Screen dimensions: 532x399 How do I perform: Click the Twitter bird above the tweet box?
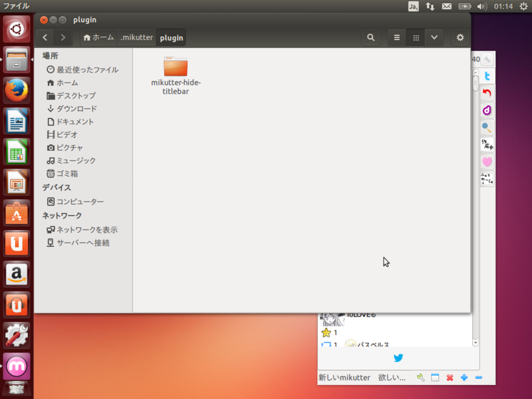398,358
